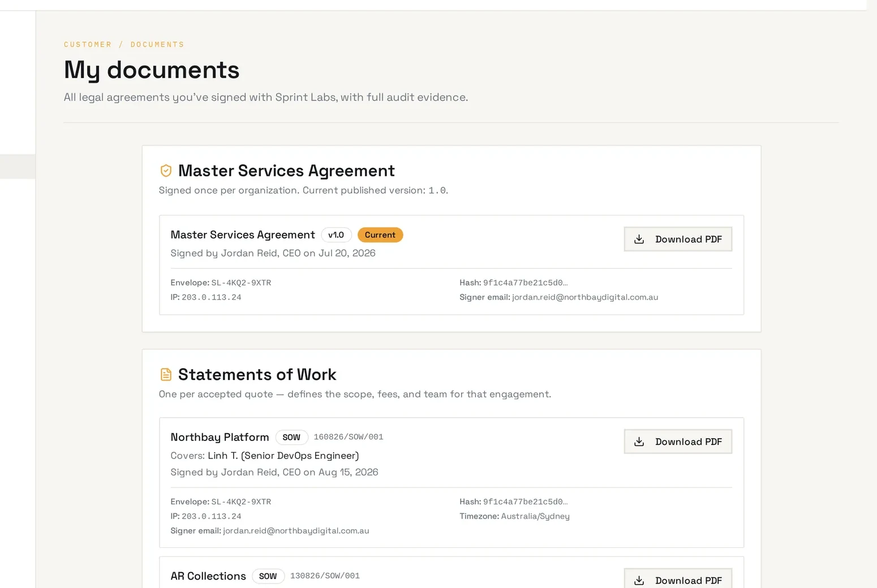The height and width of the screenshot is (588, 877).
Task: Click the Statements of Work section heading
Action: (257, 374)
